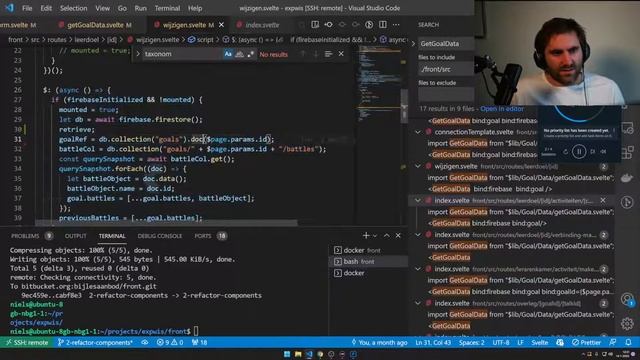Collapse connectionTemplate.svelte search results
This screenshot has height=360, width=640.
click(x=418, y=132)
